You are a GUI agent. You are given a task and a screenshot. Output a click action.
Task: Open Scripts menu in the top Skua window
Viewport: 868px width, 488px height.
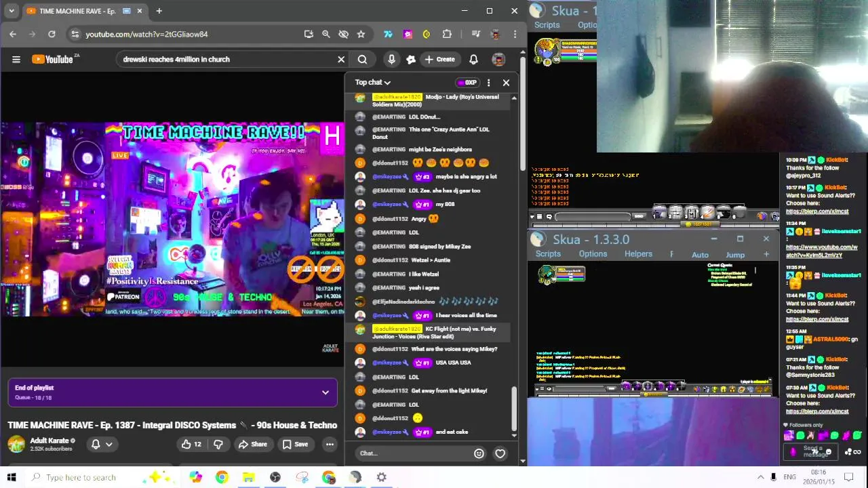(x=547, y=25)
